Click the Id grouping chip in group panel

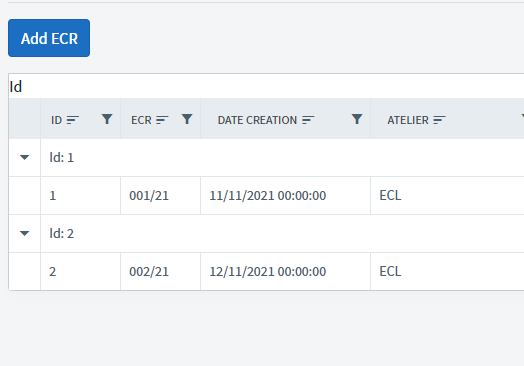tap(16, 87)
